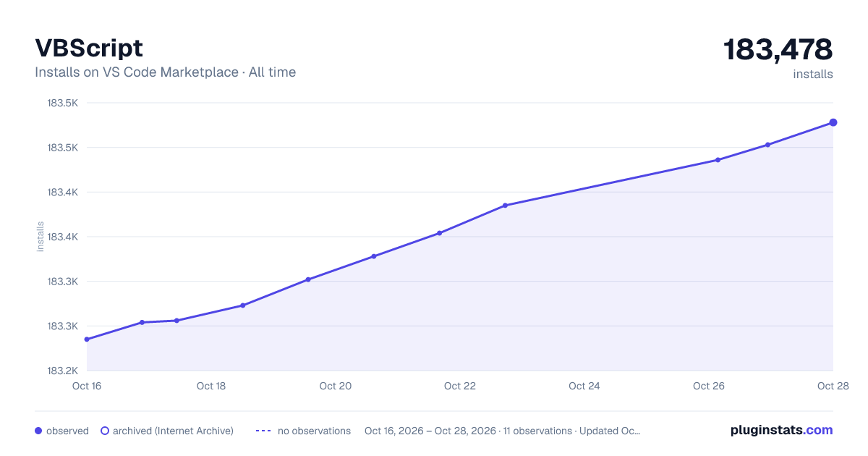Image resolution: width=868 pixels, height=456 pixels.
Task: Click the Oct 26 x-axis label
Action: pyautogui.click(x=709, y=386)
